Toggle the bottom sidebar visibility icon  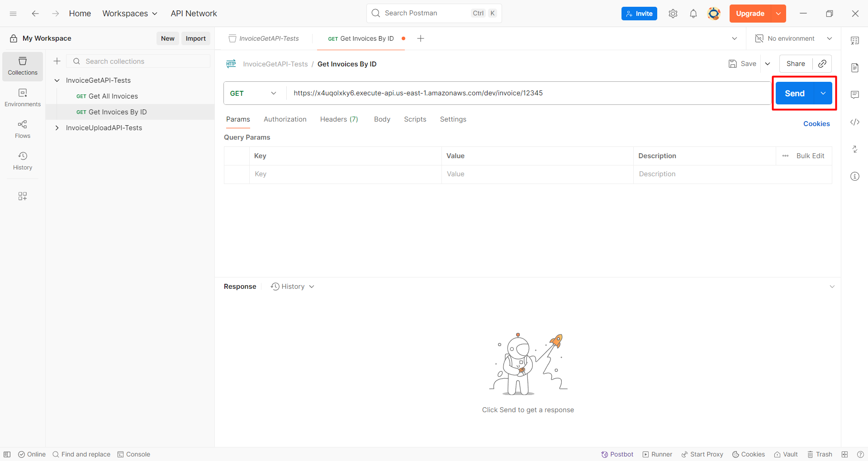point(7,454)
